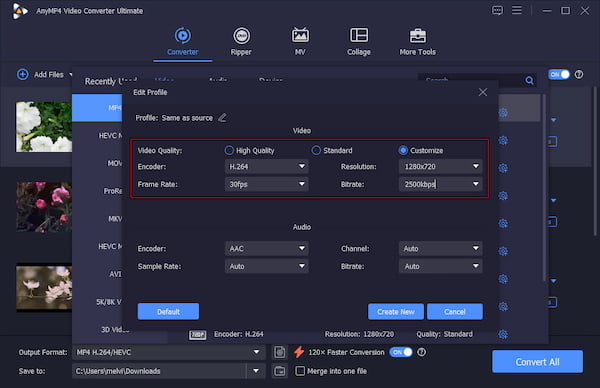Open the MV tab
600x388 pixels.
[x=300, y=42]
